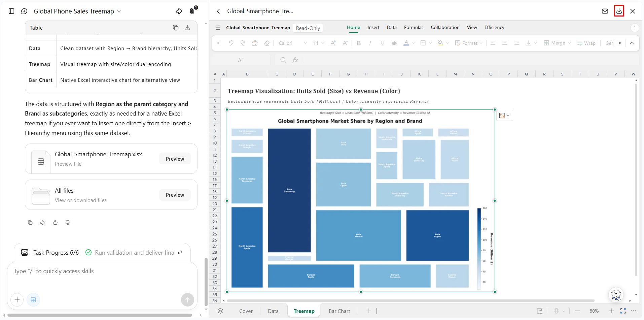Toggle bold formatting
This screenshot has width=644, height=320.
[359, 43]
